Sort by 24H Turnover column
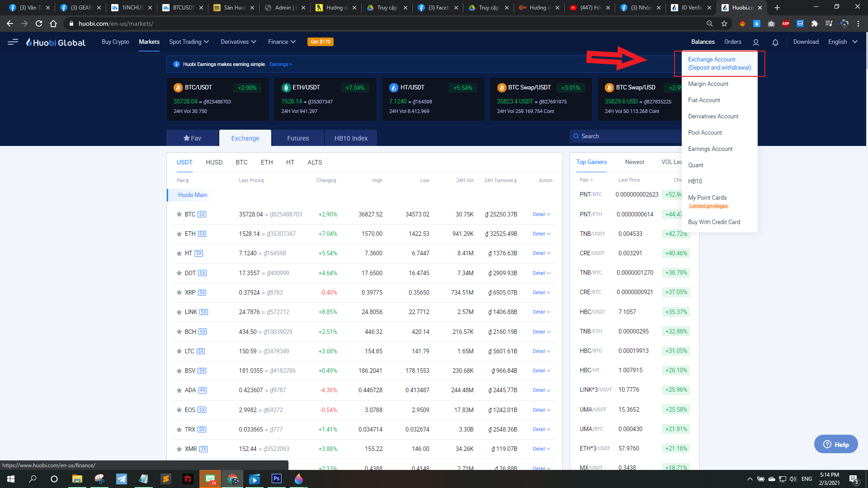868x488 pixels. click(x=500, y=180)
